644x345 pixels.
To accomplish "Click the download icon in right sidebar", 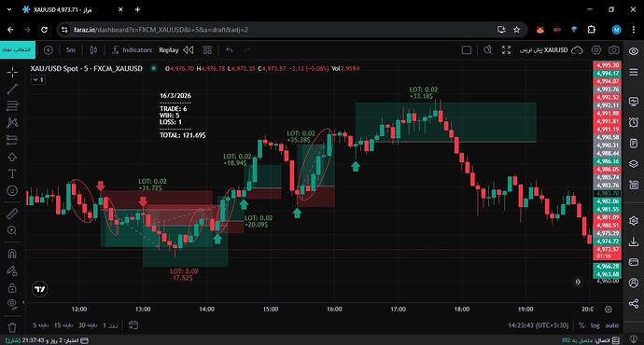I will (634, 241).
